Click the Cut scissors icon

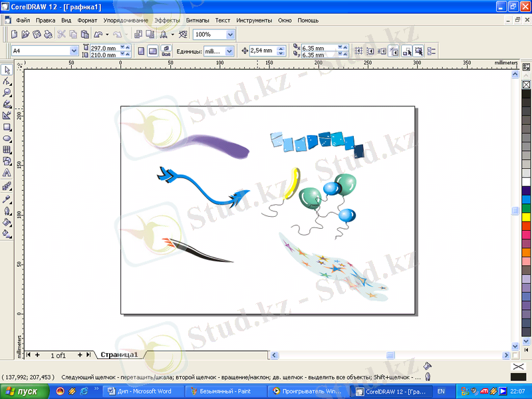click(x=61, y=34)
